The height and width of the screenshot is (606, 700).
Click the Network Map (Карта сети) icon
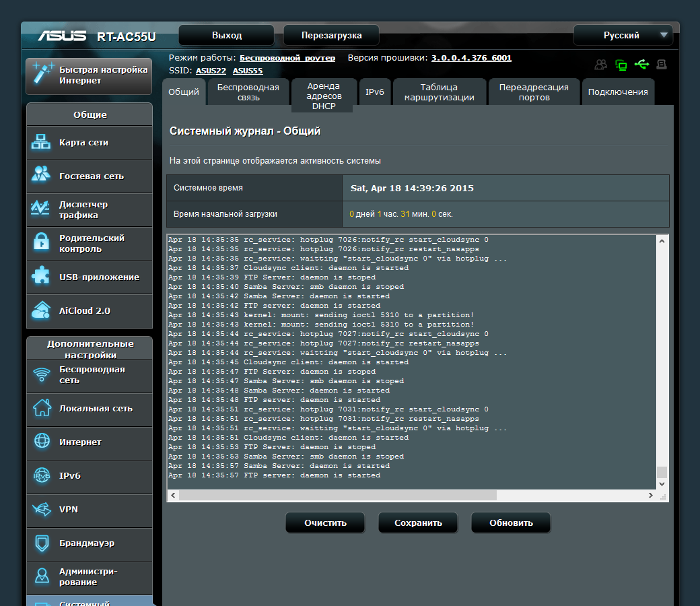(41, 142)
